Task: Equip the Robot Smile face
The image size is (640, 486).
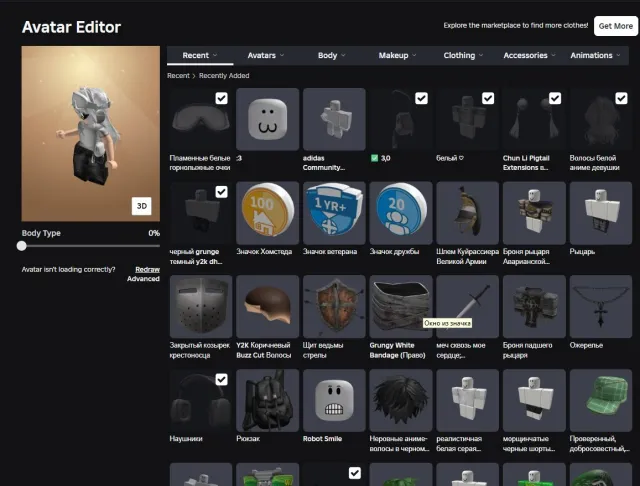Action: click(334, 400)
